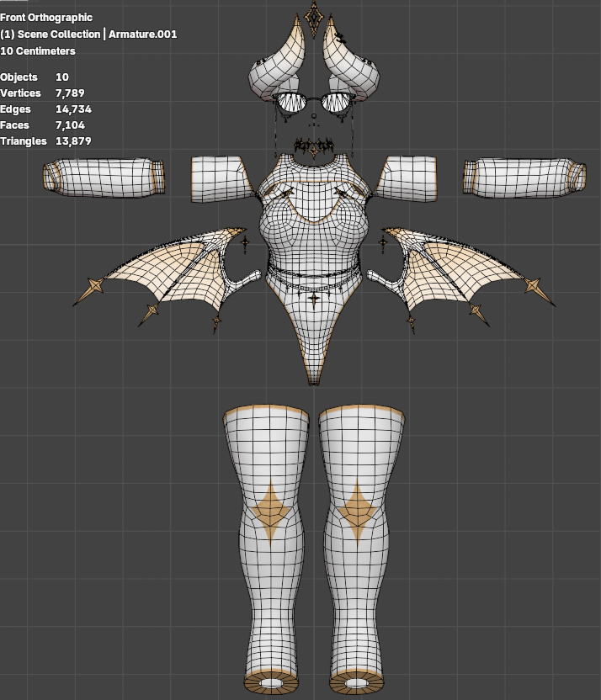
Task: Select the far-right forearm sleeve mesh
Action: 524,178
